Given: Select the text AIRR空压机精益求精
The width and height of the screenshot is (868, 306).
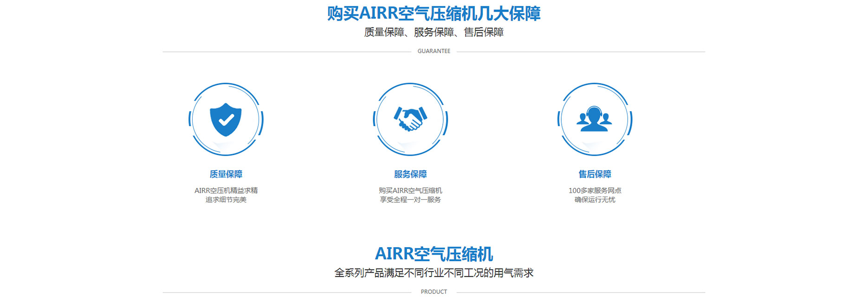Looking at the screenshot, I should coord(226,191).
